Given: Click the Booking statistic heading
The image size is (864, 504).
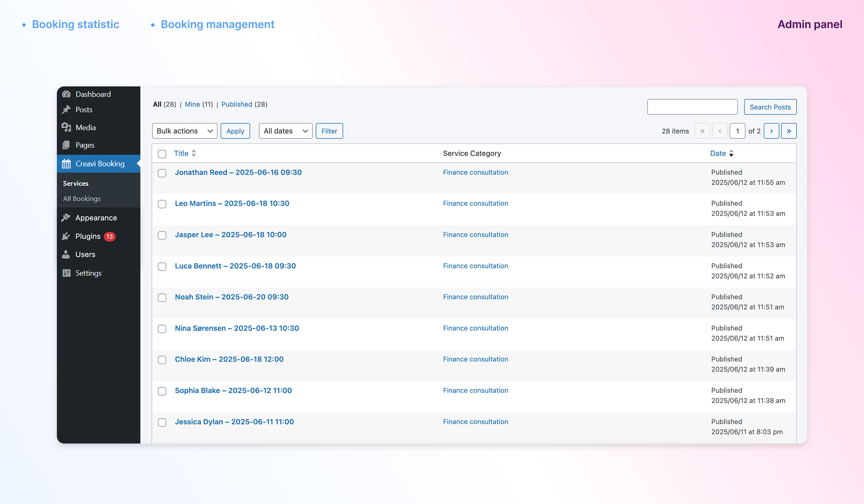Looking at the screenshot, I should tap(76, 24).
